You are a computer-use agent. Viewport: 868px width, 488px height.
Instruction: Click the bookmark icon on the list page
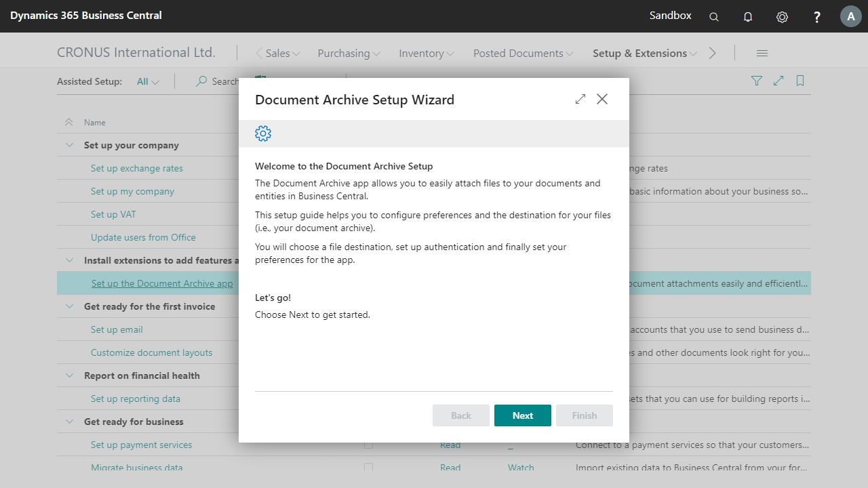click(800, 81)
